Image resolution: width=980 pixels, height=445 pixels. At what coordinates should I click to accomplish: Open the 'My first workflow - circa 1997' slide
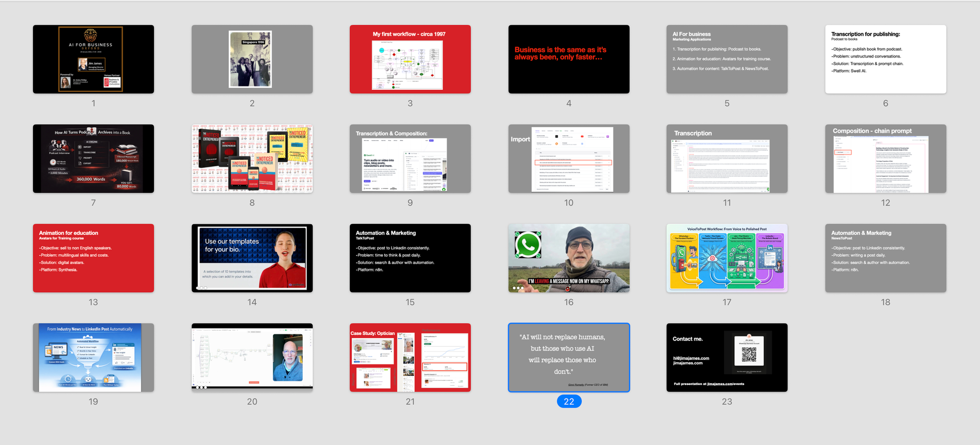[x=410, y=59]
